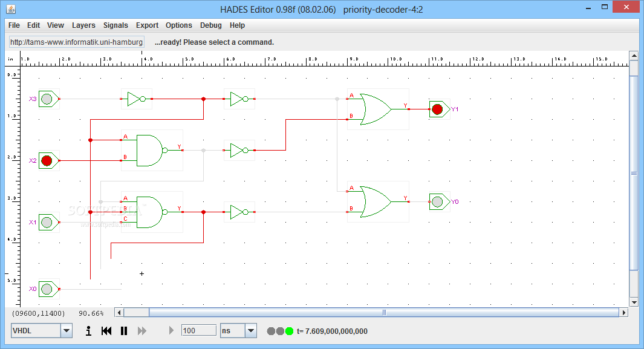Open the File menu
Image resolution: width=644 pixels, height=349 pixels.
tap(14, 25)
